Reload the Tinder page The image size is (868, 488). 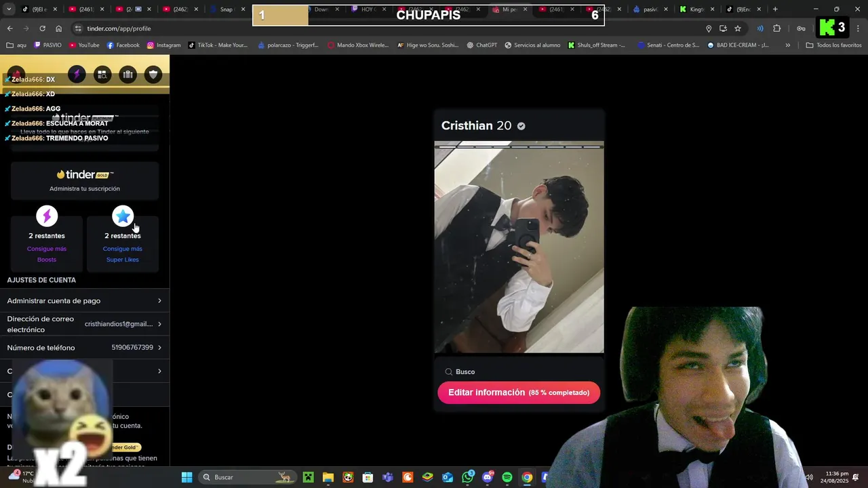point(42,28)
